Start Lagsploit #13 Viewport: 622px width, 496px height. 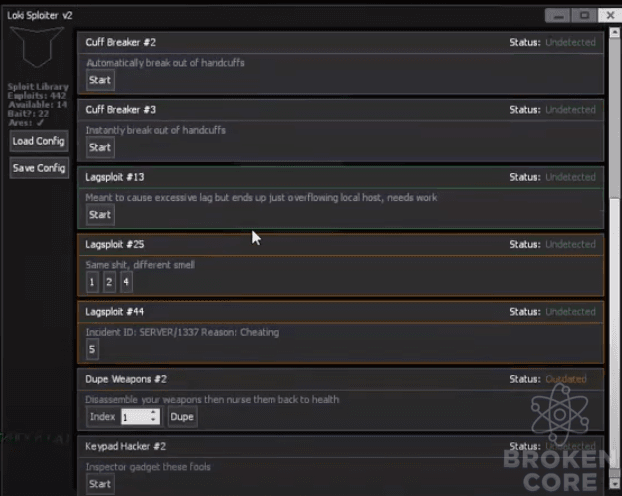[x=100, y=215]
